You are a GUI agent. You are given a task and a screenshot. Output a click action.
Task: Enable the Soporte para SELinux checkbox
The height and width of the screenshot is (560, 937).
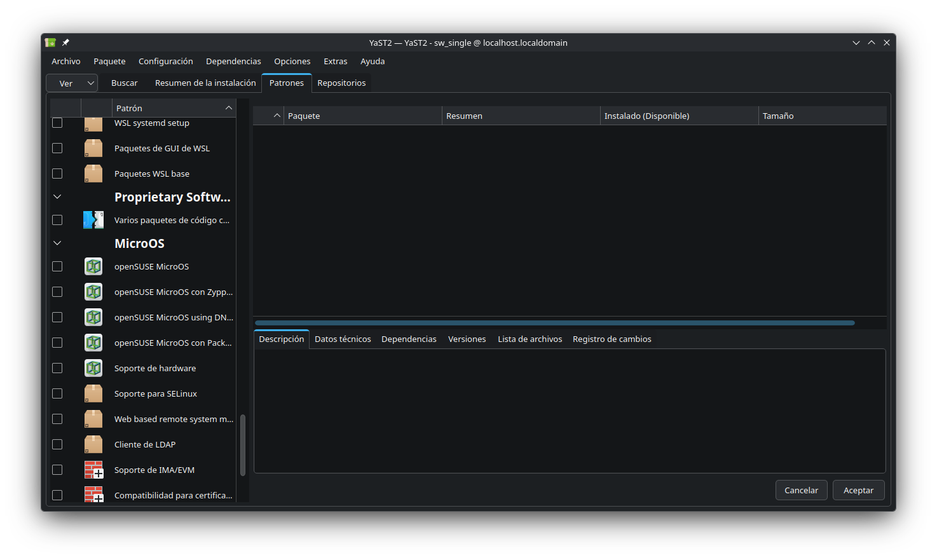57,393
